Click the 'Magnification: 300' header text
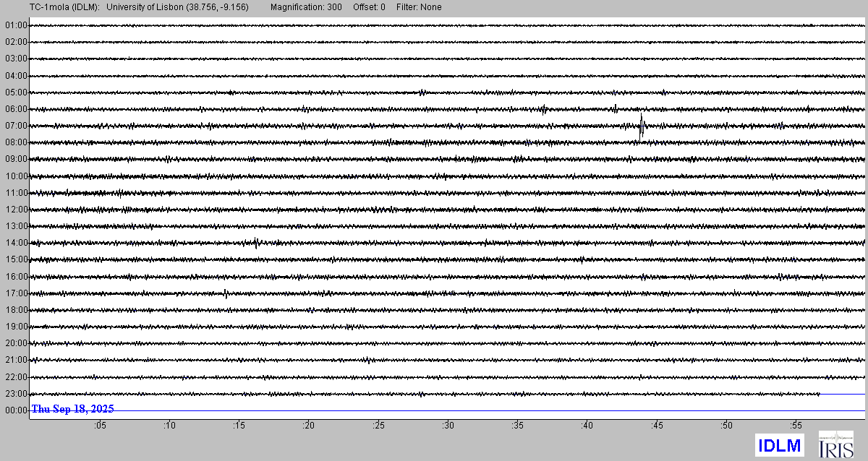 (x=306, y=7)
